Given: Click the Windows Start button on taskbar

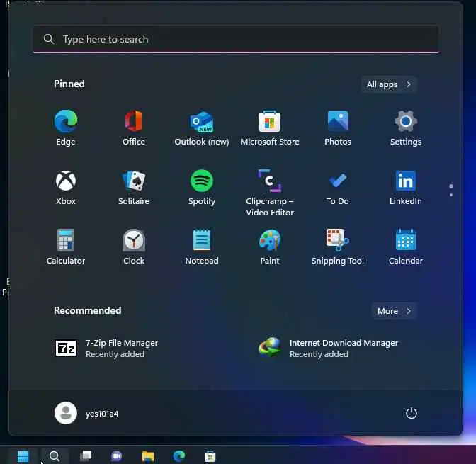Looking at the screenshot, I should (x=23, y=455).
